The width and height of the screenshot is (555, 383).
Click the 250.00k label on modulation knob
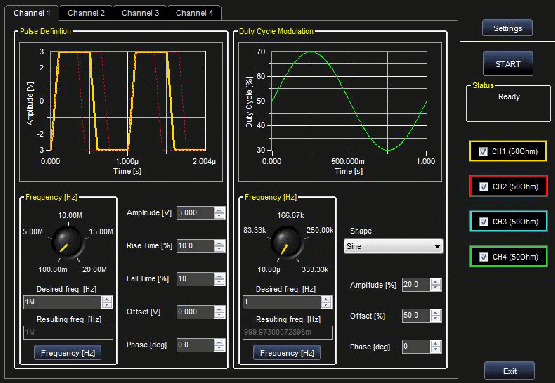click(x=320, y=230)
